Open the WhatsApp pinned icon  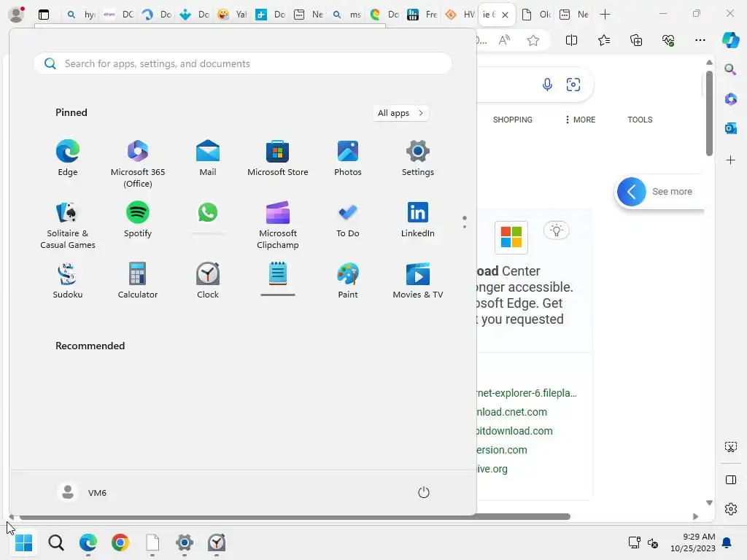click(x=208, y=213)
